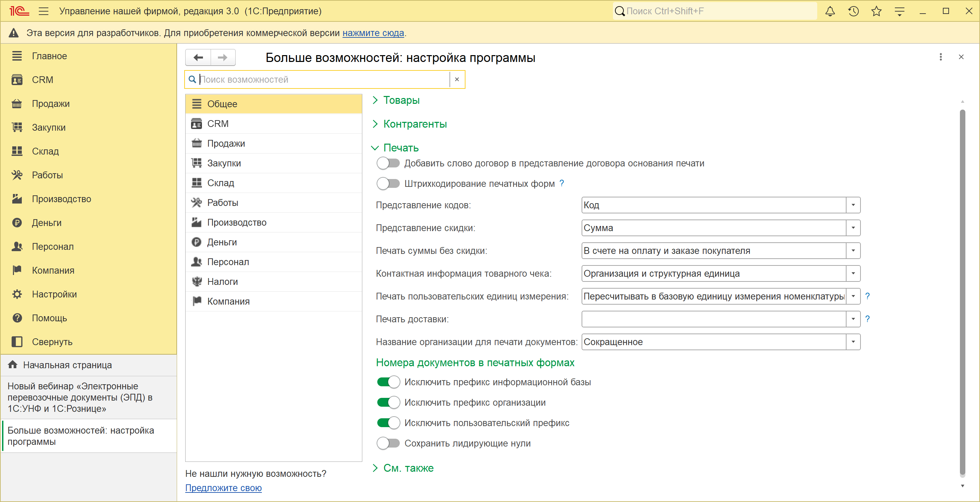Open favorites star icon

point(876,11)
